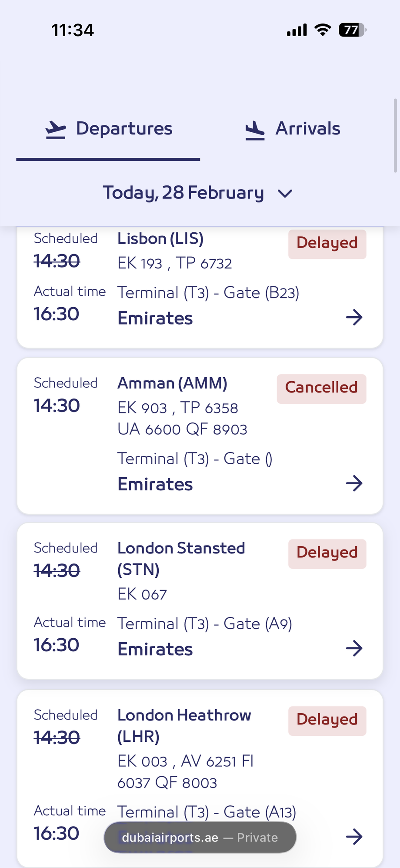Tap the Delayed badge on Lisbon flight

tap(327, 243)
